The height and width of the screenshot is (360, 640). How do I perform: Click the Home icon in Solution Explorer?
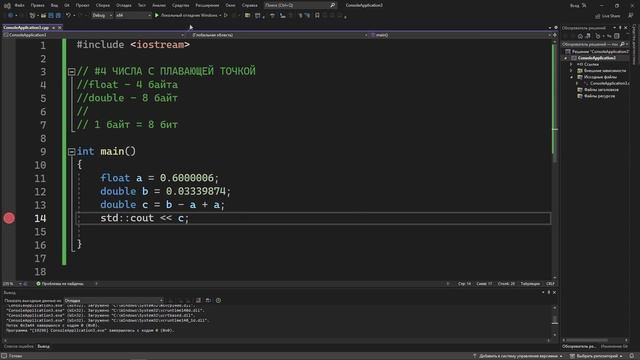580,36
